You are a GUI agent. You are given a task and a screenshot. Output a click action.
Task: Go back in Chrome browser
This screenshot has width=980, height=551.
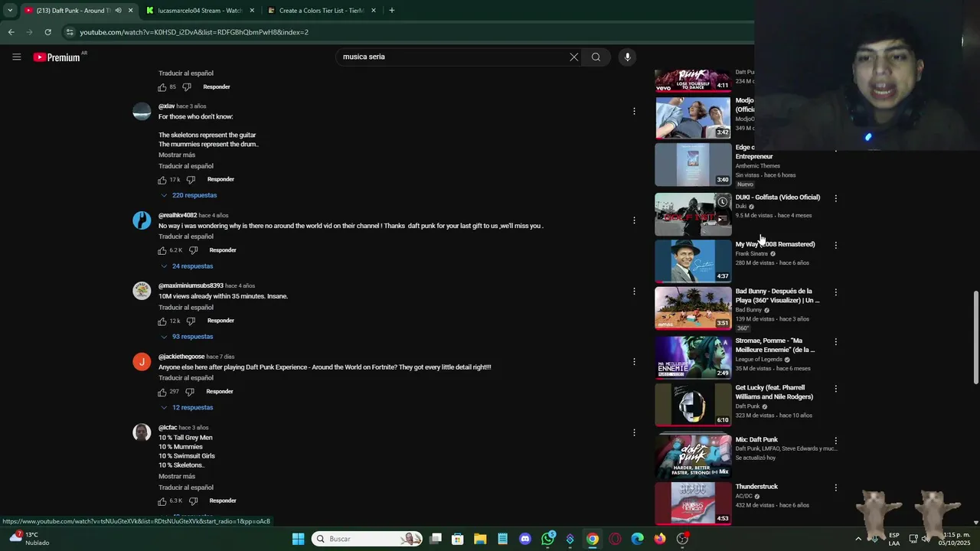click(x=11, y=32)
